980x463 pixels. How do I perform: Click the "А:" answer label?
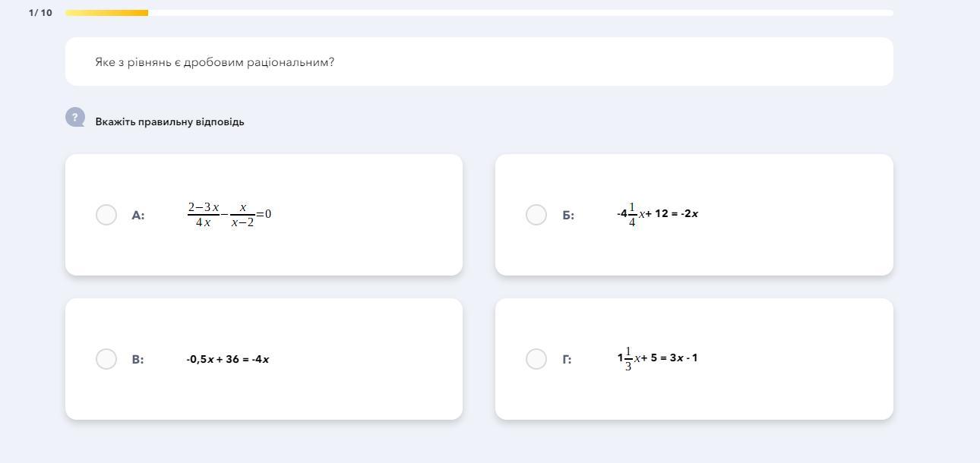point(138,216)
